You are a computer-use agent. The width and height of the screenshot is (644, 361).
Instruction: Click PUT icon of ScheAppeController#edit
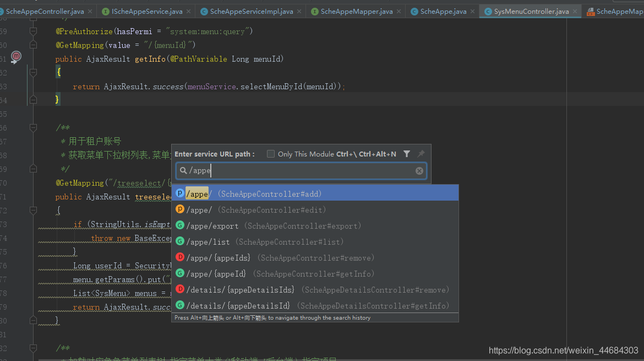[180, 209]
